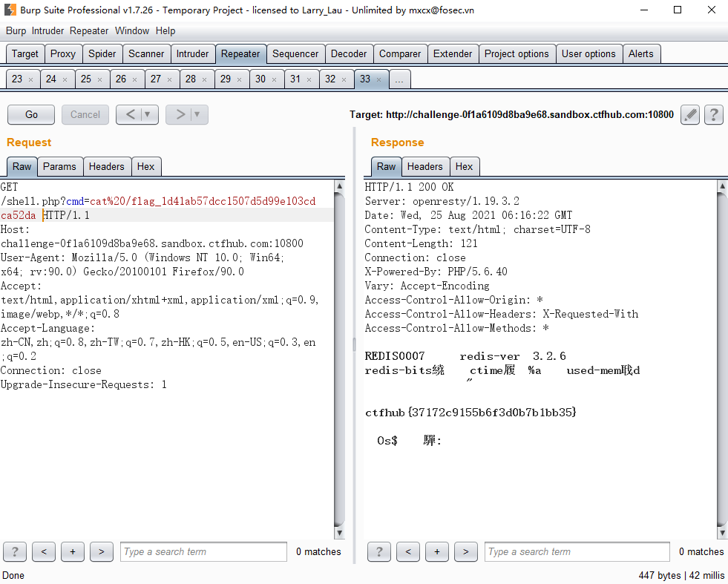
Task: Click the Cancel button
Action: tap(85, 115)
